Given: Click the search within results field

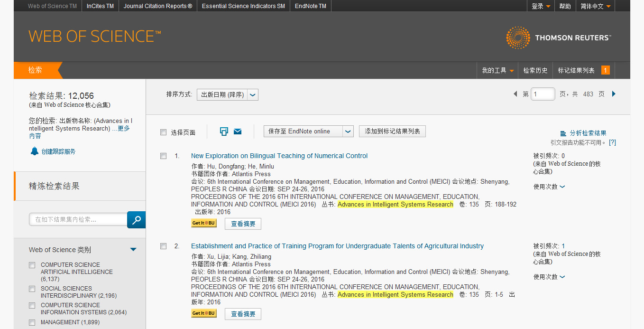Looking at the screenshot, I should 78,220.
